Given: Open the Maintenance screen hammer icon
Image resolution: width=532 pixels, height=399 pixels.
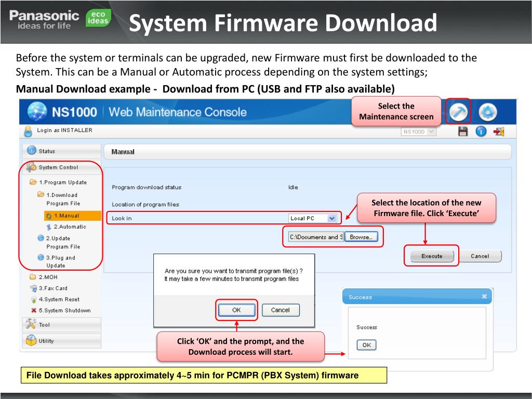Looking at the screenshot, I should [458, 112].
